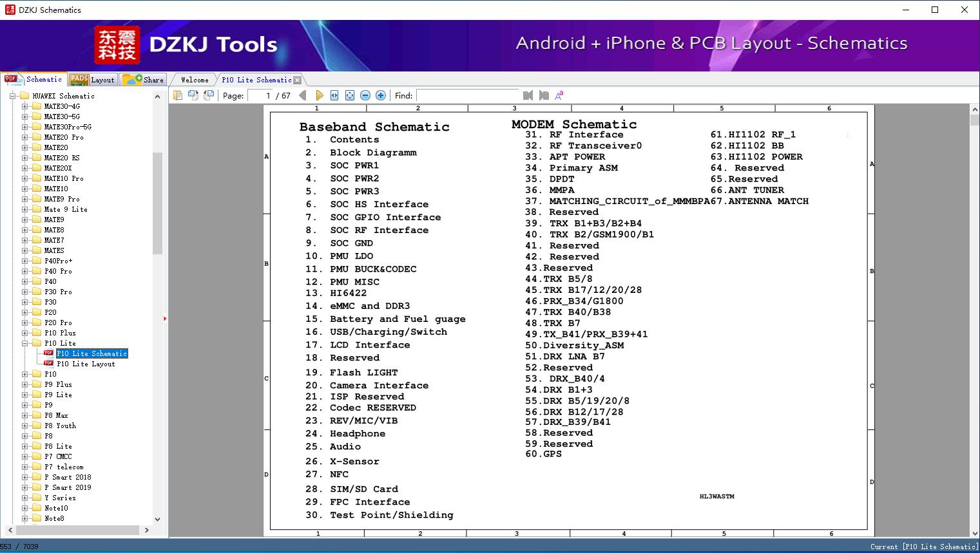Click the copy page icon in the toolbar

click(x=178, y=95)
